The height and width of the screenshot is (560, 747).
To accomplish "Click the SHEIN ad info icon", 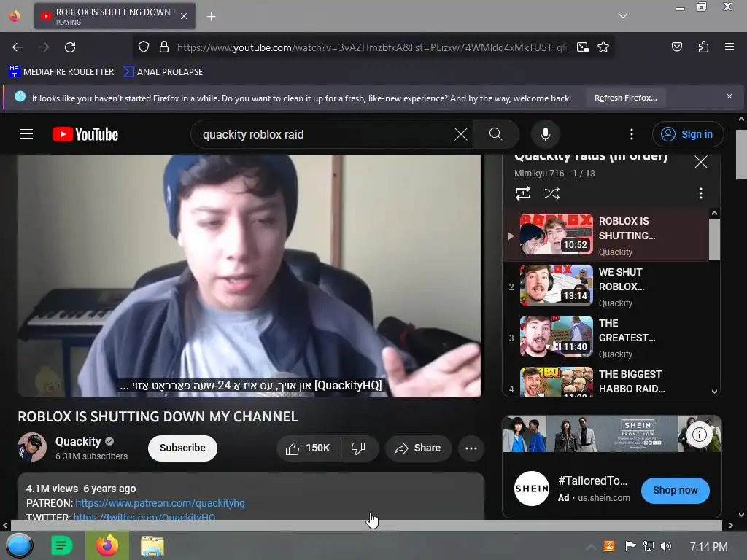I will (699, 435).
